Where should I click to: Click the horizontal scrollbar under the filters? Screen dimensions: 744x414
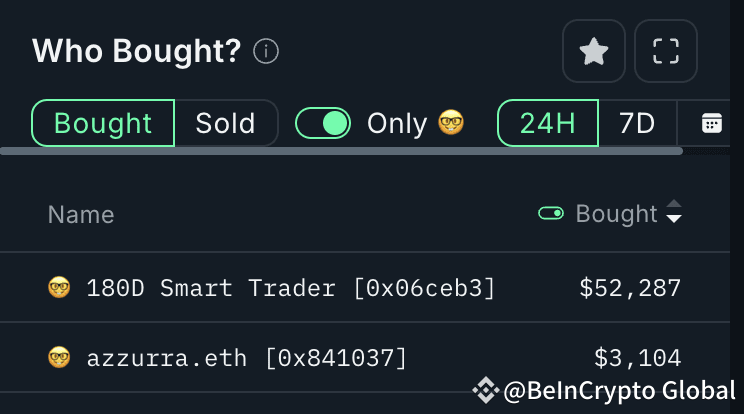click(x=340, y=151)
